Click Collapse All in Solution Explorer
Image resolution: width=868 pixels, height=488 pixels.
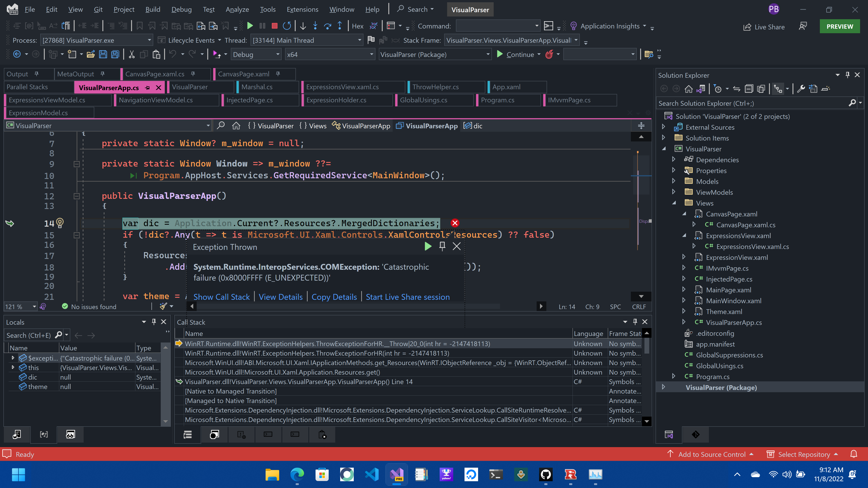[749, 89]
